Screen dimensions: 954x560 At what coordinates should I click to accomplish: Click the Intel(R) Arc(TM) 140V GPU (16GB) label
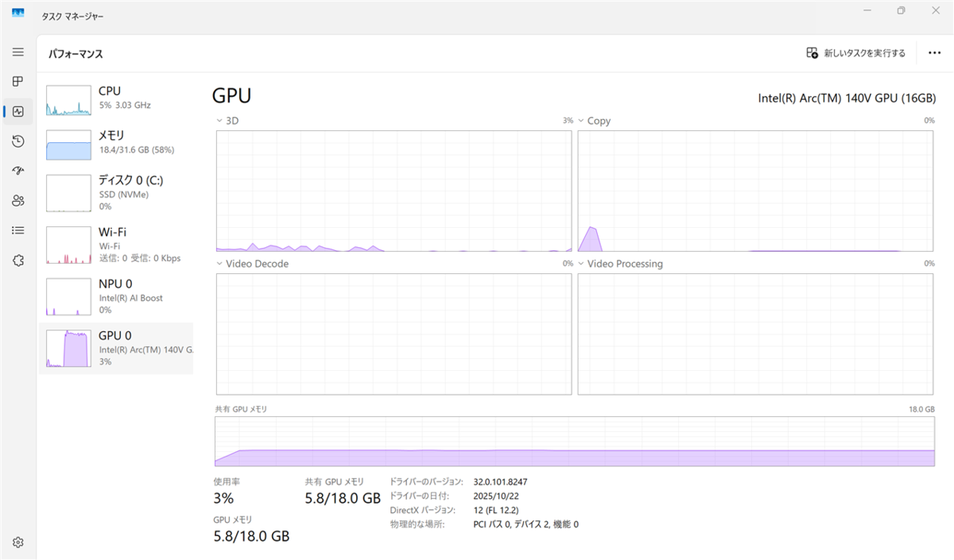click(847, 98)
